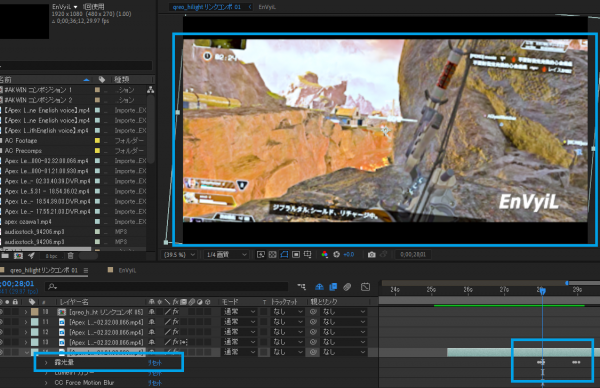600x388 pixels.
Task: Toggle the transparency grid in viewer
Action: [x=272, y=254]
